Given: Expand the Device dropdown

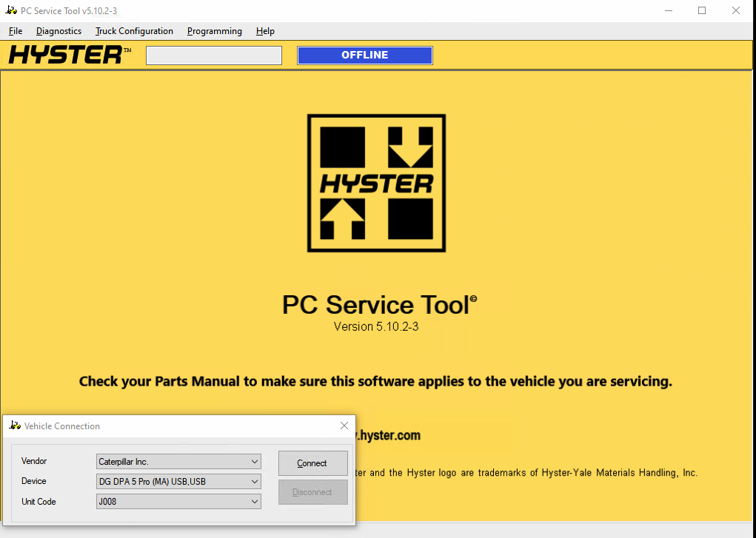Looking at the screenshot, I should 255,482.
